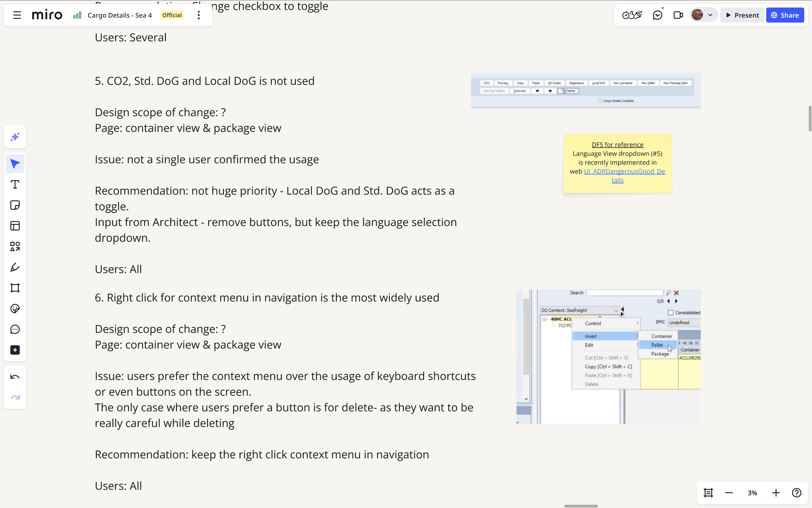Open help question mark
Image resolution: width=812 pixels, height=508 pixels.
pos(796,493)
